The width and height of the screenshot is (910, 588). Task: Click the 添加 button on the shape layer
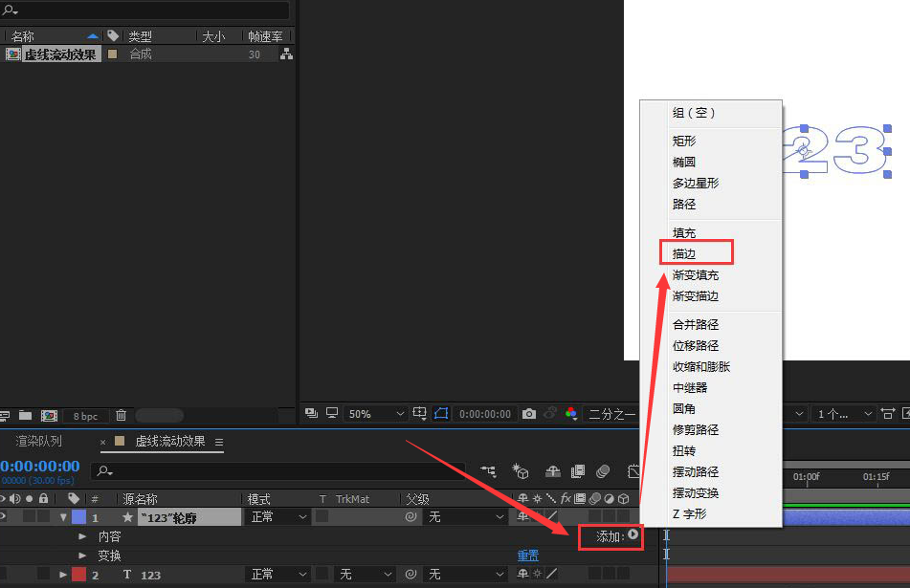coord(610,535)
